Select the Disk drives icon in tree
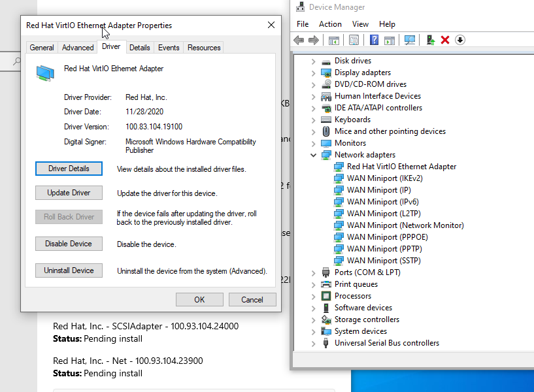Viewport: 534px width, 392px height. 326,61
